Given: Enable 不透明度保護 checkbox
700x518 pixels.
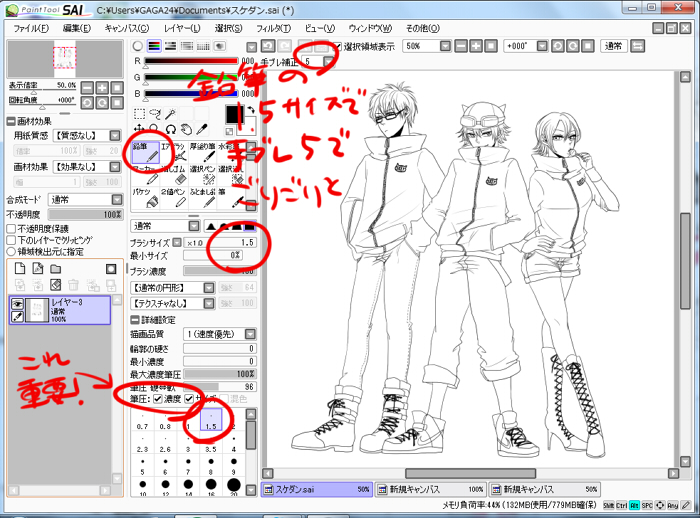Looking at the screenshot, I should coord(12,229).
